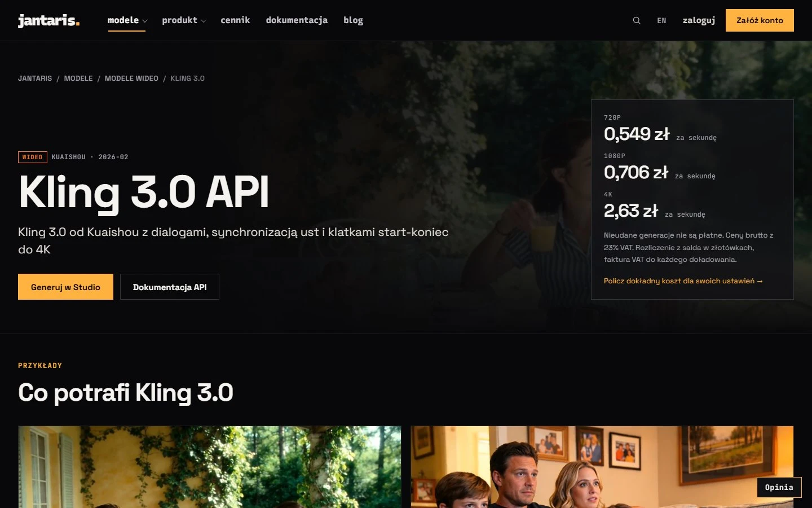Open the cennik page

pos(235,20)
